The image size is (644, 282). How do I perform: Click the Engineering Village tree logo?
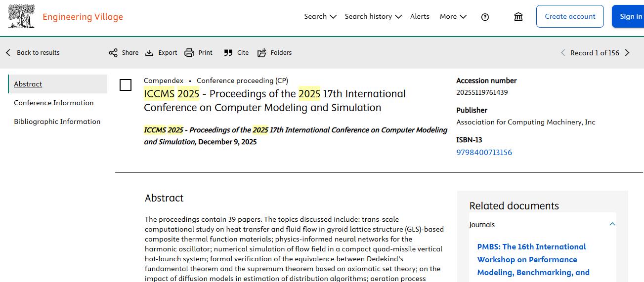[21, 16]
